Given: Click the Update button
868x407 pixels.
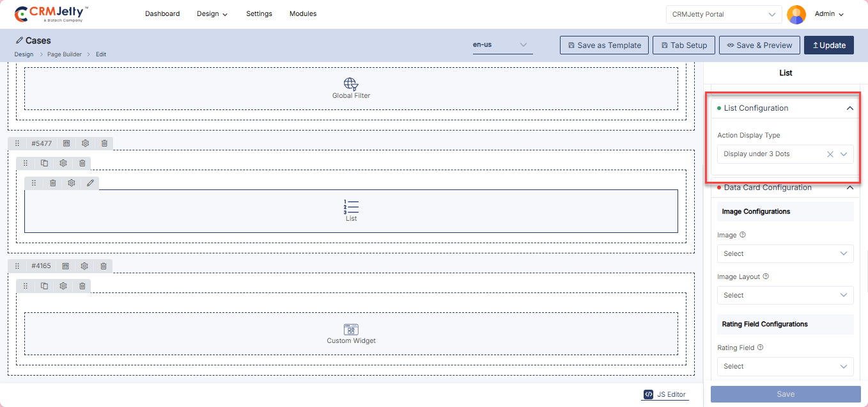Looking at the screenshot, I should (x=828, y=45).
